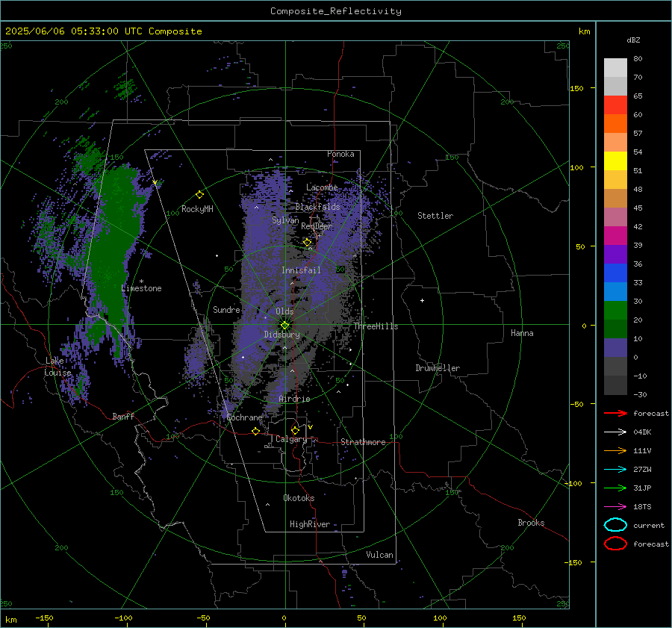The height and width of the screenshot is (628, 672).
Task: Click the white plus marker west of Hanna
Action: coord(422,300)
